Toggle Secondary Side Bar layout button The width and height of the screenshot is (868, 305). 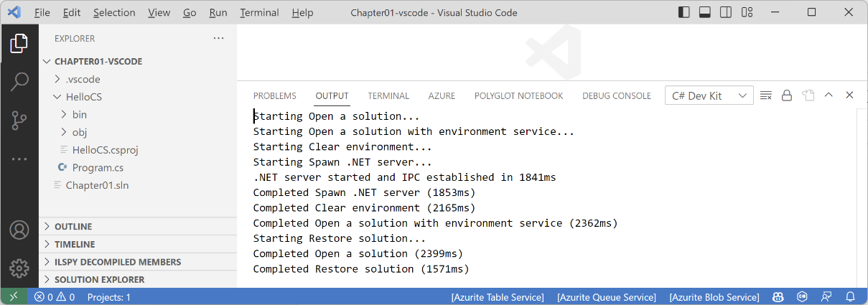click(726, 12)
